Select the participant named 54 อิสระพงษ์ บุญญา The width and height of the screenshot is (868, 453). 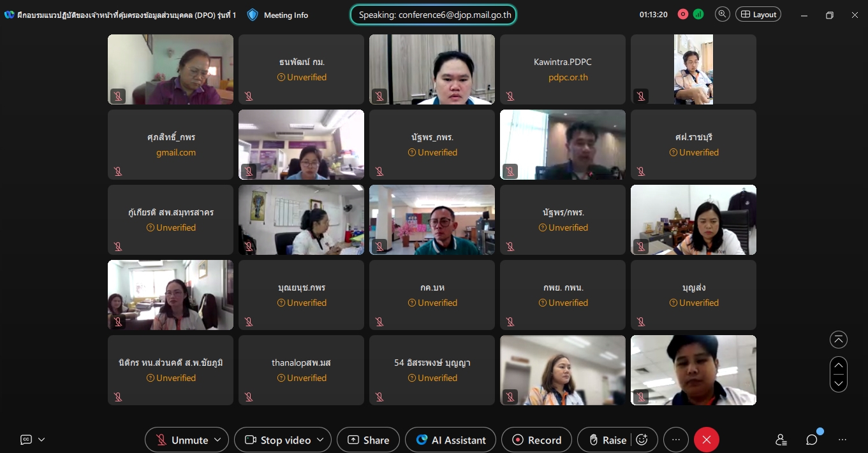[432, 363]
